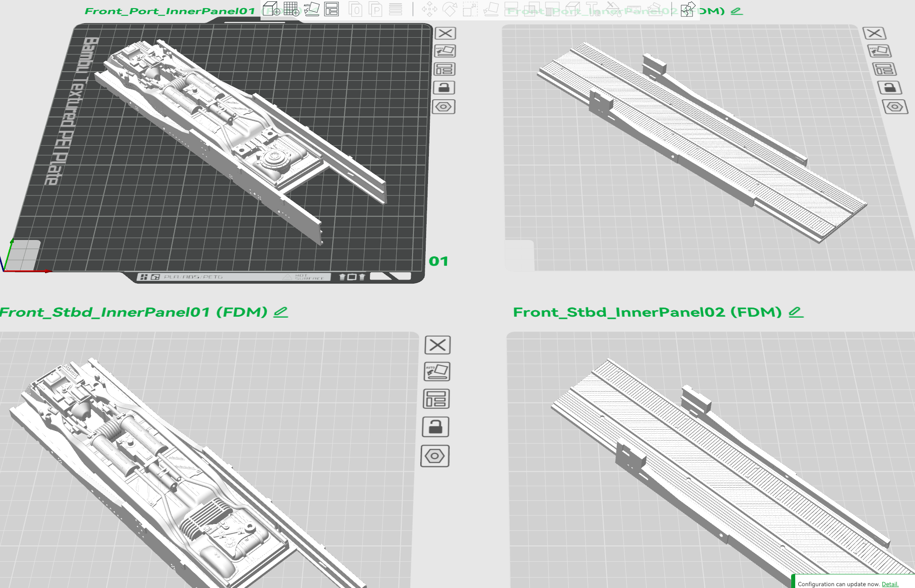The image size is (915, 588).
Task: Edit name of Front_Port_InnerPanel02 plate
Action: tap(737, 11)
